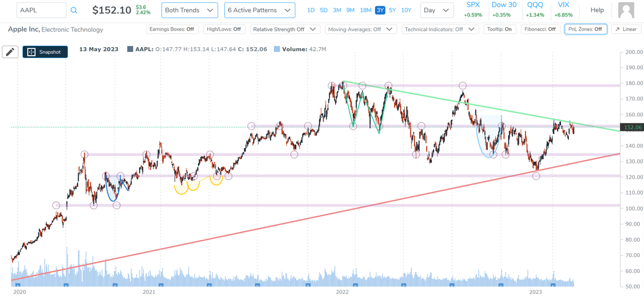
Task: Expand the 6 Active Patterns dropdown
Action: pos(259,10)
